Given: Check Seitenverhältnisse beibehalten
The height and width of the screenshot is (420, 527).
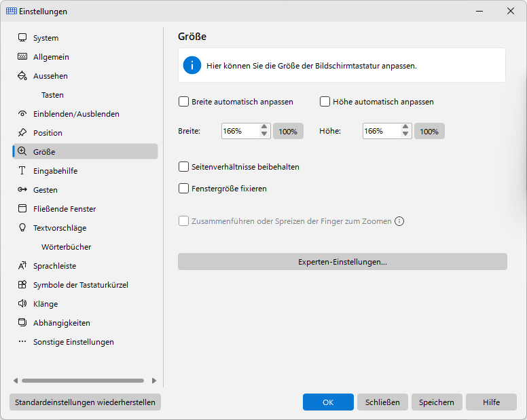Looking at the screenshot, I should coord(183,166).
